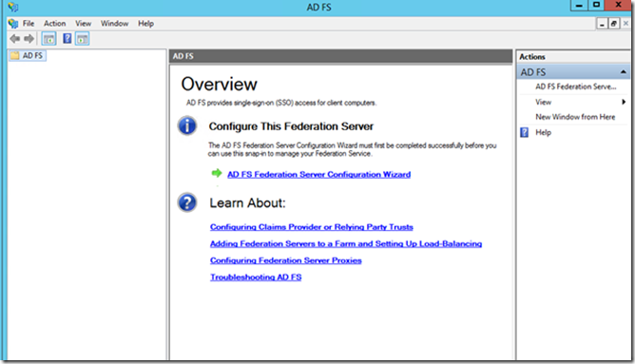
Task: Open Configuring Federation Server Proxies link
Action: click(x=285, y=260)
